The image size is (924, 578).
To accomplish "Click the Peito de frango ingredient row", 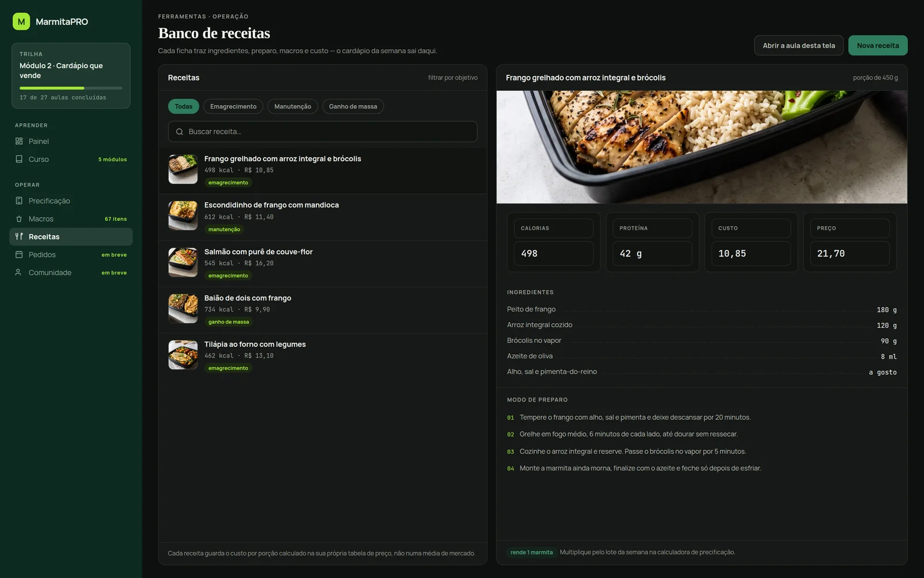I will click(x=702, y=309).
